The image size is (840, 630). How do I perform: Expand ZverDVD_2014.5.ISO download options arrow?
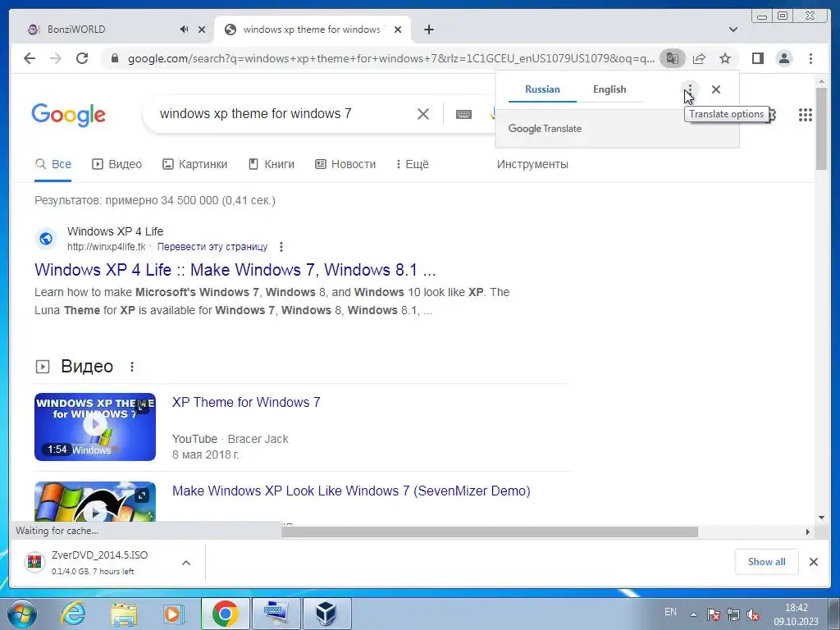tap(186, 563)
